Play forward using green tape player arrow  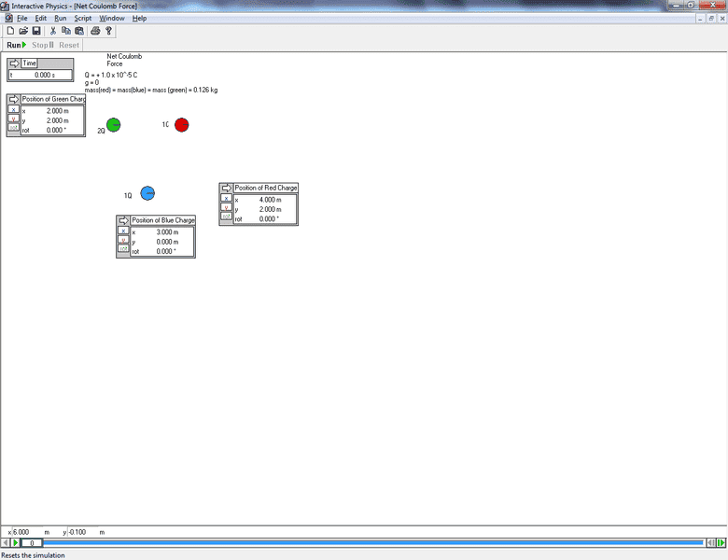tap(15, 543)
